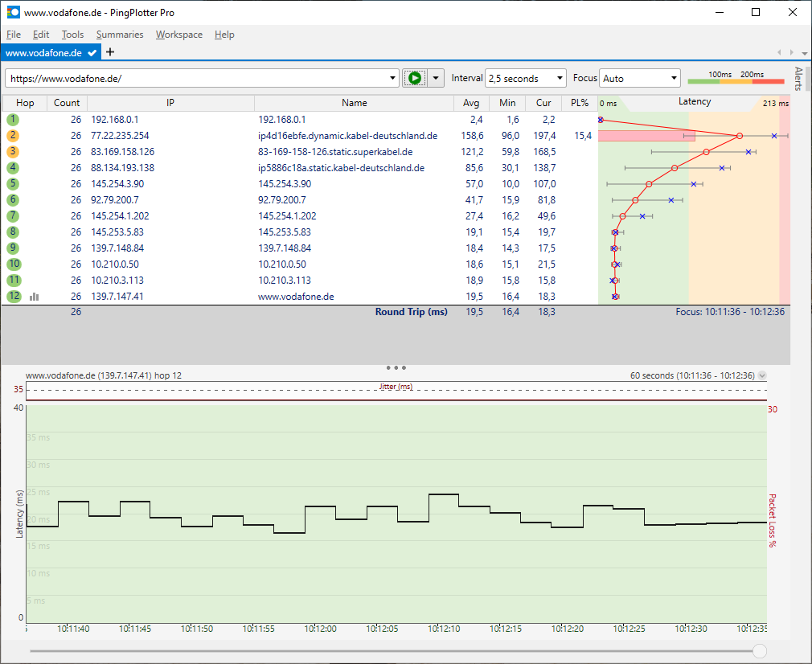
Task: Select the hop 1 number badge
Action: [12, 119]
